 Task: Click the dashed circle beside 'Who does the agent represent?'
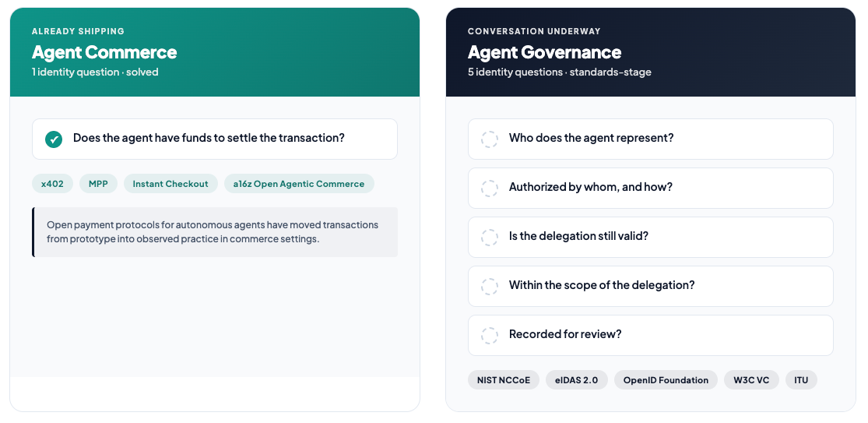(x=490, y=139)
